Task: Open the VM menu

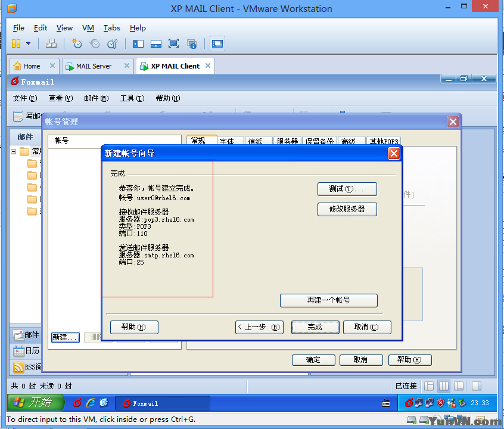Action: [88, 28]
